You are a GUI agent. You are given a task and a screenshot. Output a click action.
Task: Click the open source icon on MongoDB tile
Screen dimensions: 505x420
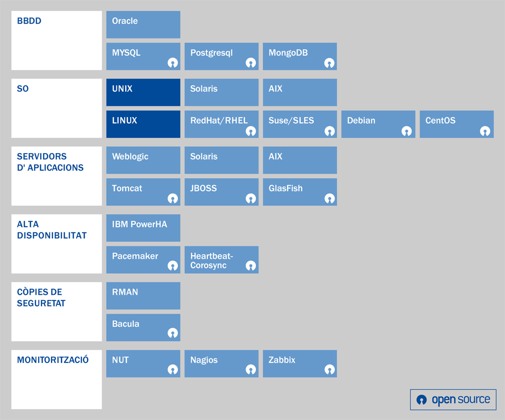[x=329, y=63]
